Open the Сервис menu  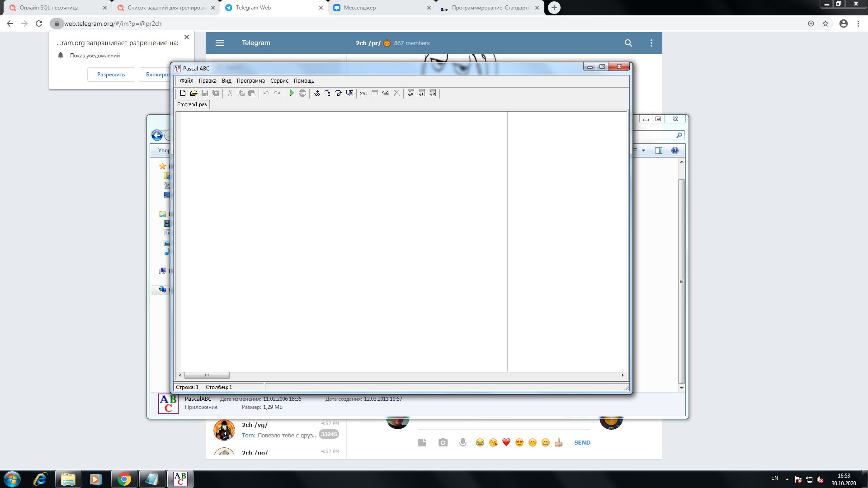(279, 81)
